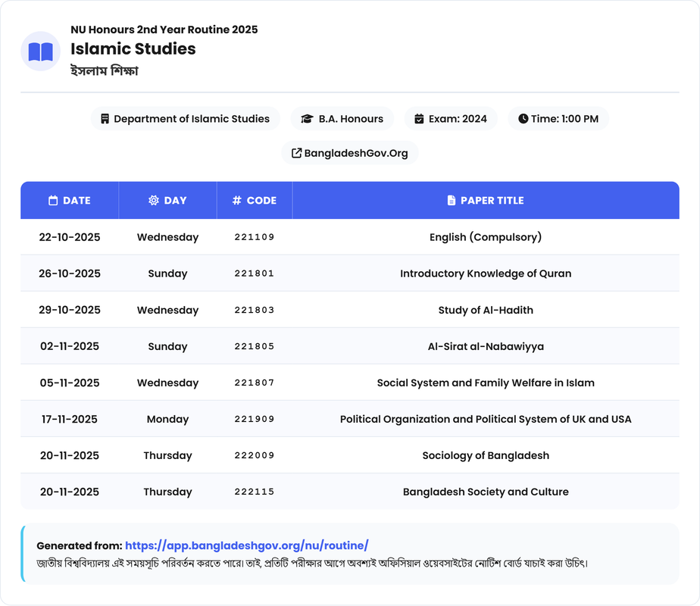Click Thursday in the code 222115 row

tap(168, 492)
